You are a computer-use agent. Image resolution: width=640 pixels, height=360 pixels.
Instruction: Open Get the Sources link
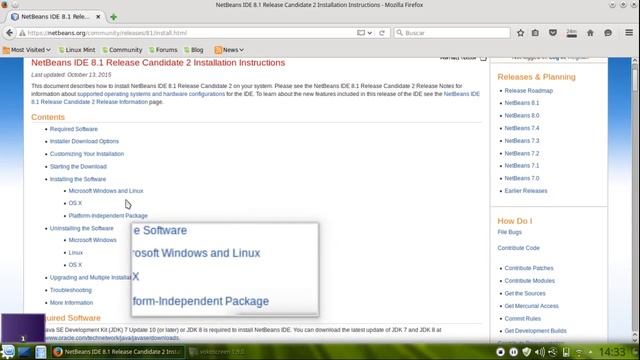[524, 293]
